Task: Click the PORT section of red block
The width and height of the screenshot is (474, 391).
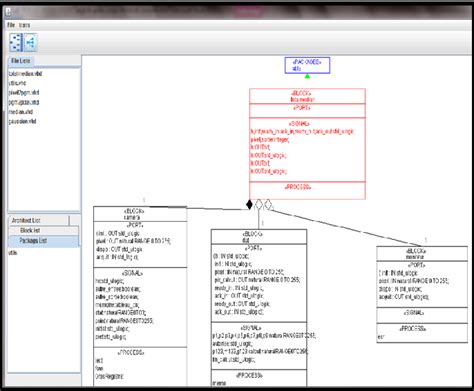Action: click(x=307, y=111)
